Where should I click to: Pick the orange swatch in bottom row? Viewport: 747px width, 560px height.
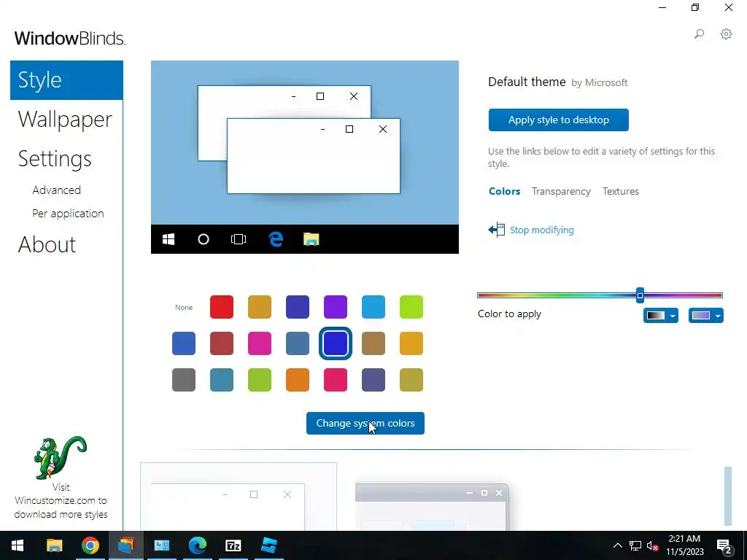tap(298, 380)
